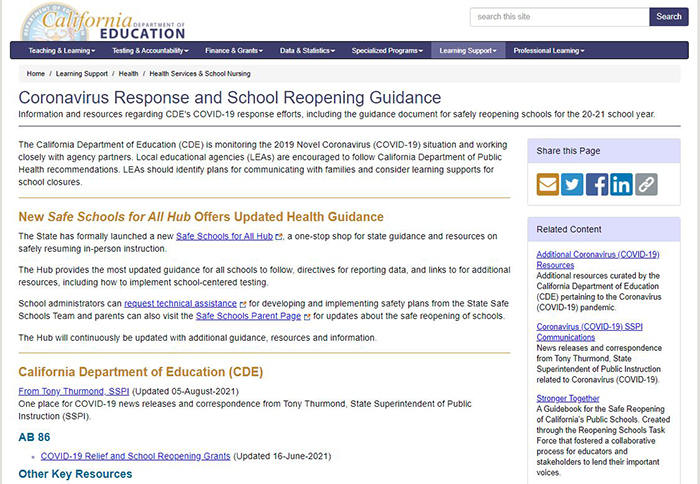Open Learning Support breadcrumb link
700x484 pixels.
coord(82,74)
